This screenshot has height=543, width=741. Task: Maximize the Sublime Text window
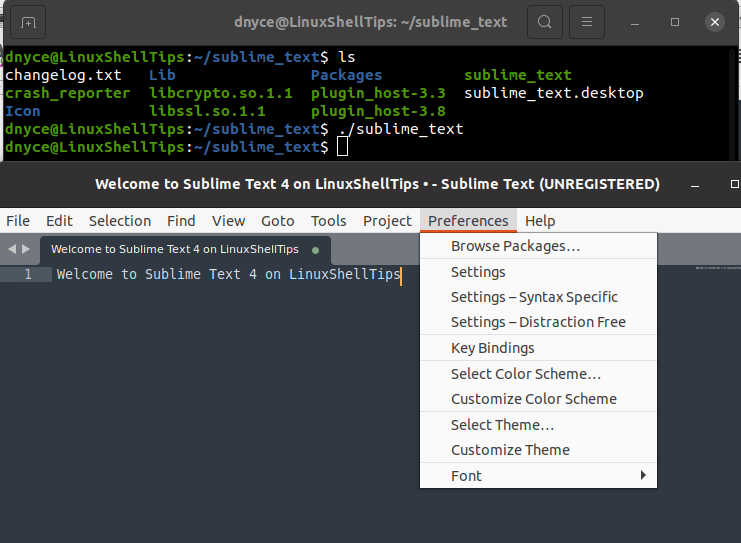point(734,184)
